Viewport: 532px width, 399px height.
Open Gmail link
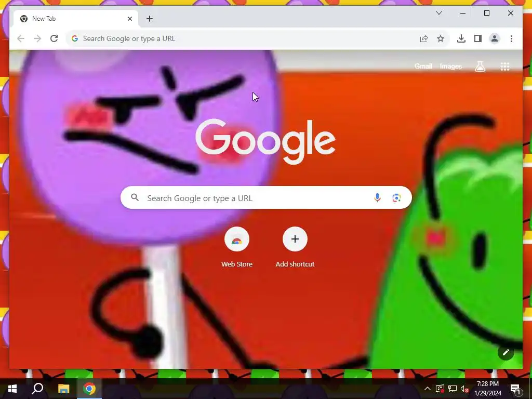[423, 66]
